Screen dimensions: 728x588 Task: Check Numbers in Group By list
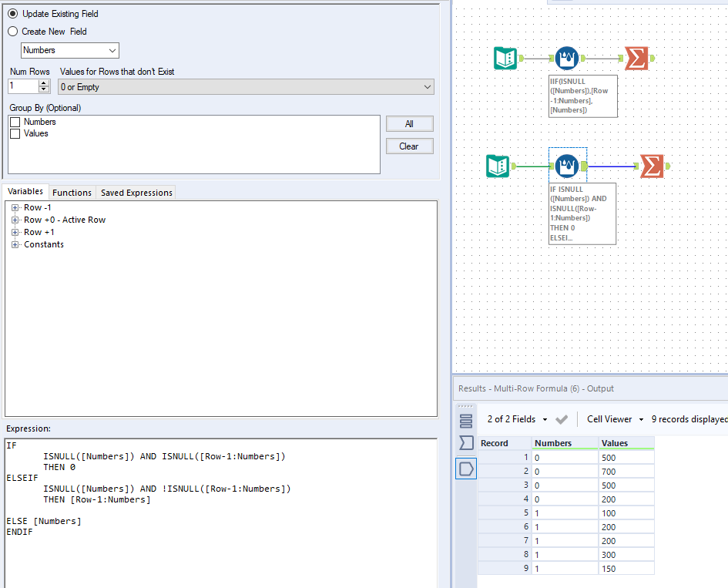[15, 123]
